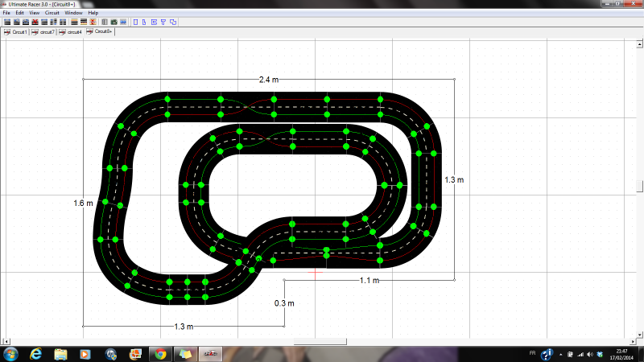The image size is (644, 362).
Task: Click the first icon in the toolbar
Action: coord(7,22)
